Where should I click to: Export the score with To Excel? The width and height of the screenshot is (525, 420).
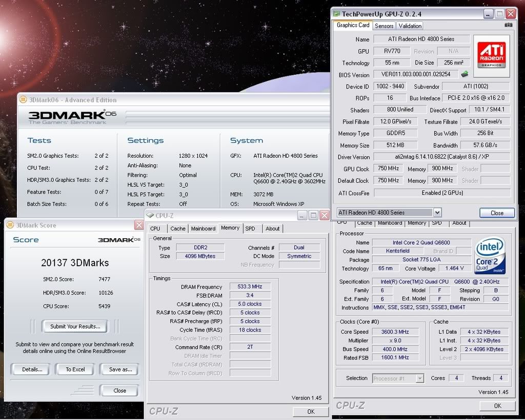75,369
